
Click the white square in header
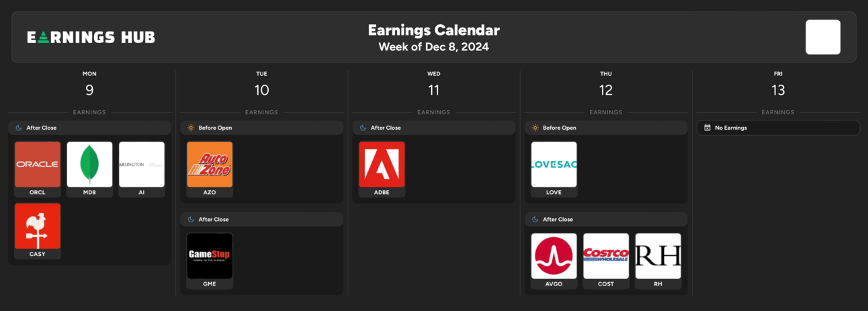point(823,37)
